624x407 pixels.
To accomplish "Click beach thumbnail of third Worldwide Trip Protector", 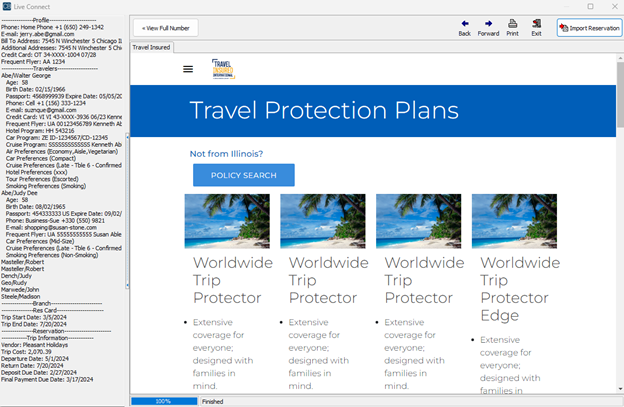I will [419, 221].
